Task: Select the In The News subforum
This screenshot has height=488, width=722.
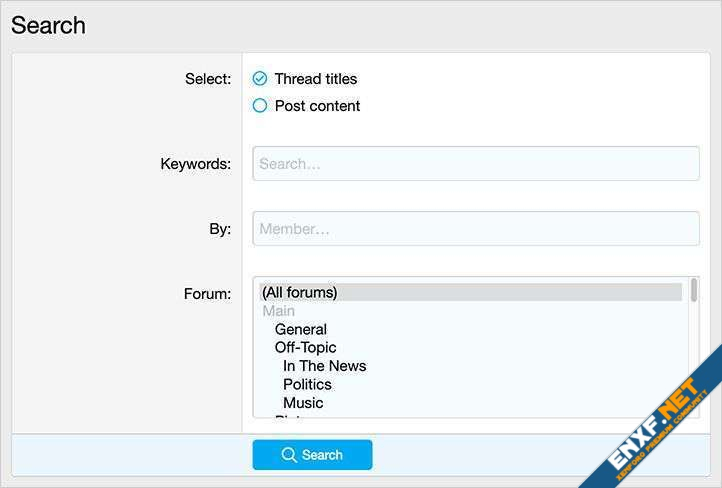Action: pyautogui.click(x=324, y=366)
